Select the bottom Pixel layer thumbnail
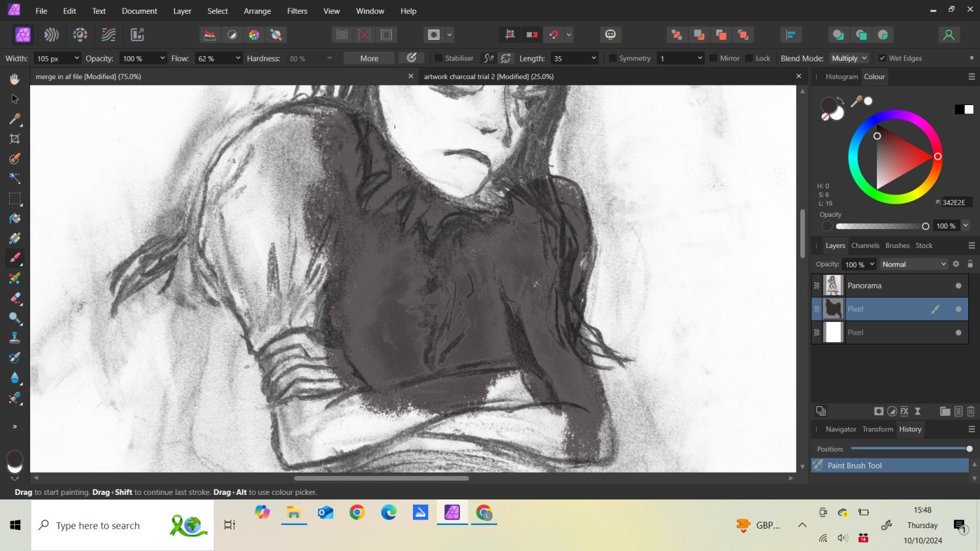The image size is (980, 551). tap(833, 332)
